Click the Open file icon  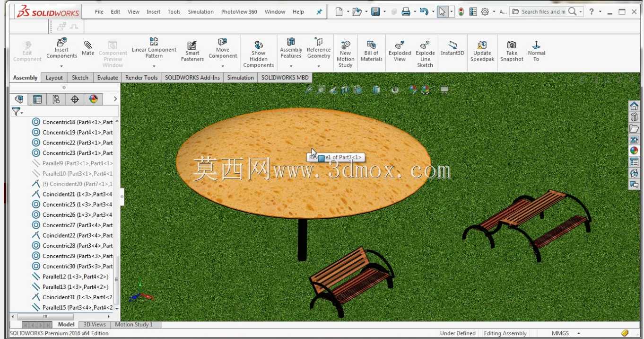click(357, 12)
